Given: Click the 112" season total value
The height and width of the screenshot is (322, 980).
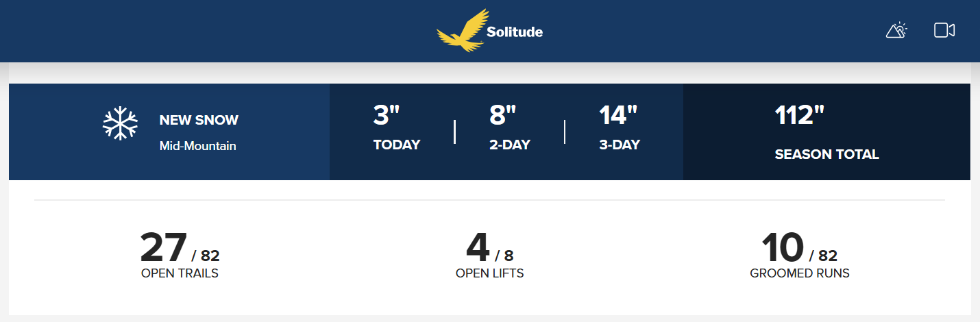Looking at the screenshot, I should (799, 115).
